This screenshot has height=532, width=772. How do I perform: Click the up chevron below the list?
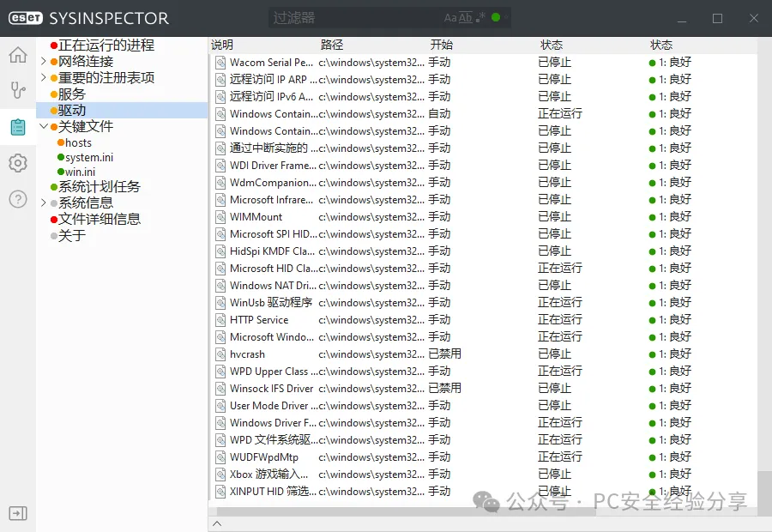click(217, 523)
